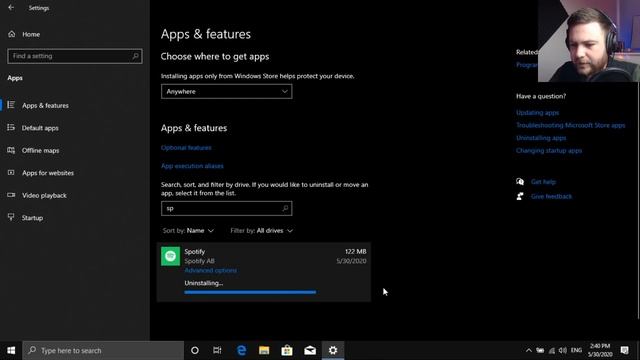
Task: Open Task View on taskbar
Action: tap(217, 350)
